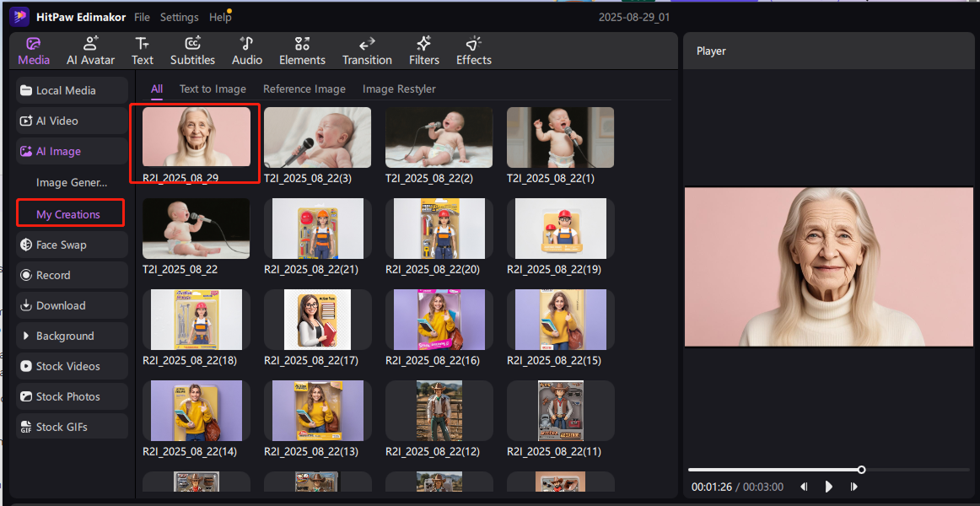The width and height of the screenshot is (980, 506).
Task: Select cowboy thumbnail R2I_2025_08_22(12)
Action: (439, 411)
